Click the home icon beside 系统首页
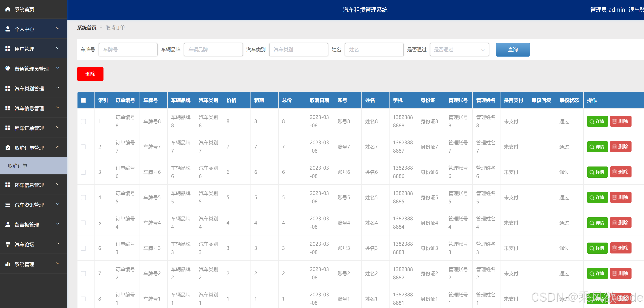644x308 pixels. click(x=8, y=9)
